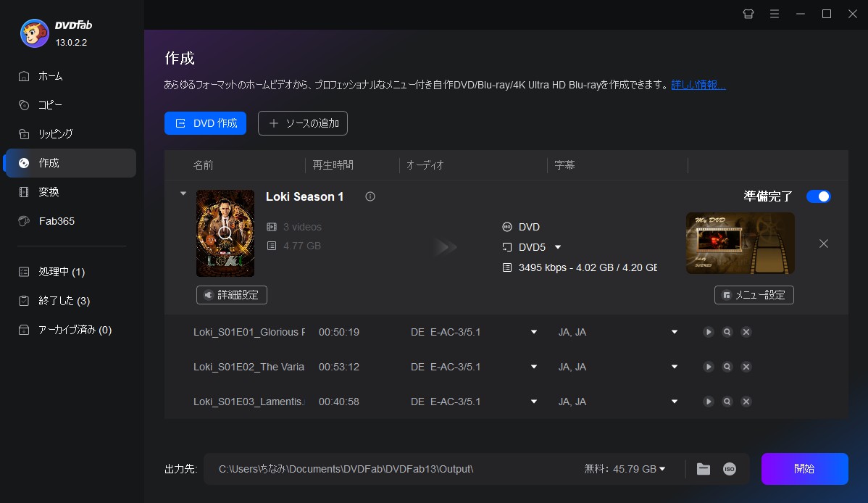Click the 開始 start button
This screenshot has height=503, width=868.
point(804,469)
